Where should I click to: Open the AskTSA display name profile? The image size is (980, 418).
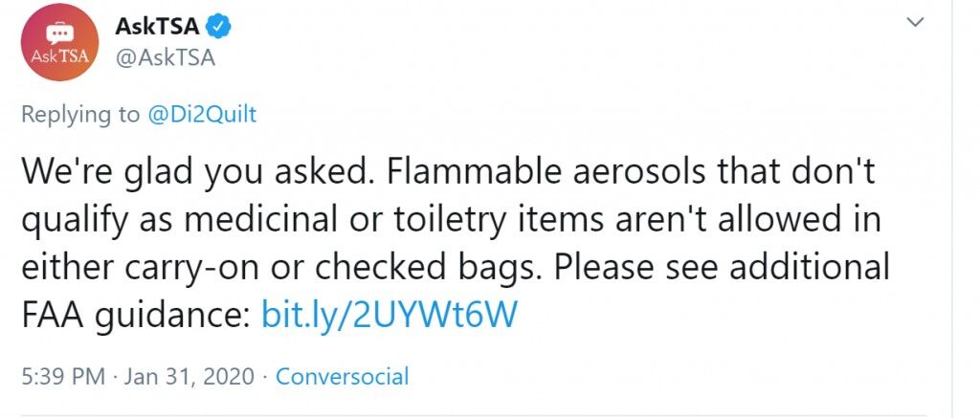tap(158, 26)
